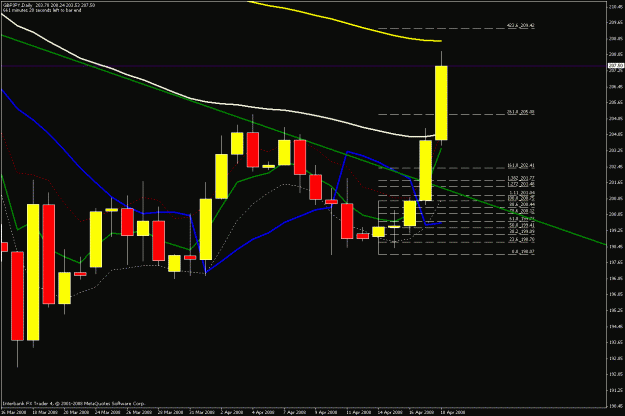Select the 0.0 Fibonacci level label at 198.07
Viewport: 625px width, 416px height.
click(x=523, y=252)
